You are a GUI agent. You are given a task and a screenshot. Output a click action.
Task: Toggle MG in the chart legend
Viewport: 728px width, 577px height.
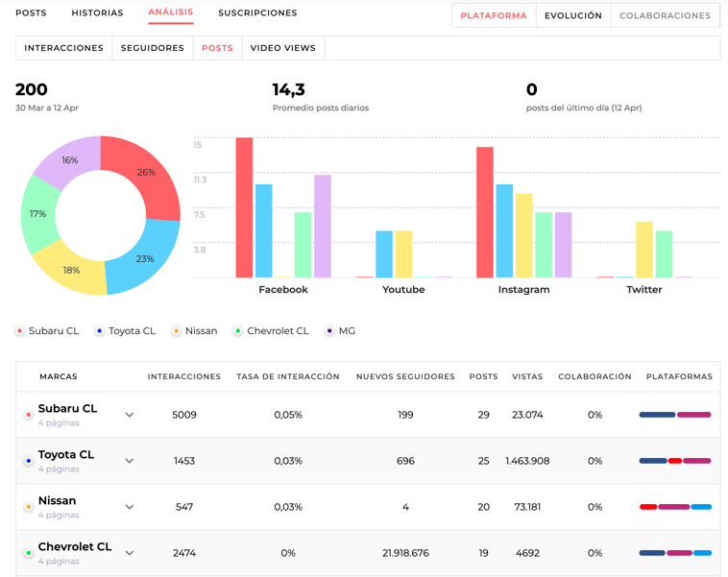[x=340, y=331]
